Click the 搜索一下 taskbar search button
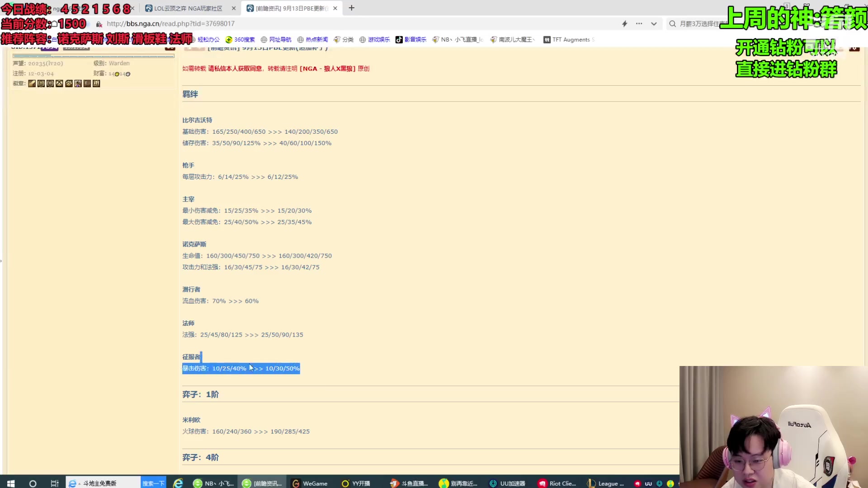Screen dimensions: 868x488 [153, 483]
